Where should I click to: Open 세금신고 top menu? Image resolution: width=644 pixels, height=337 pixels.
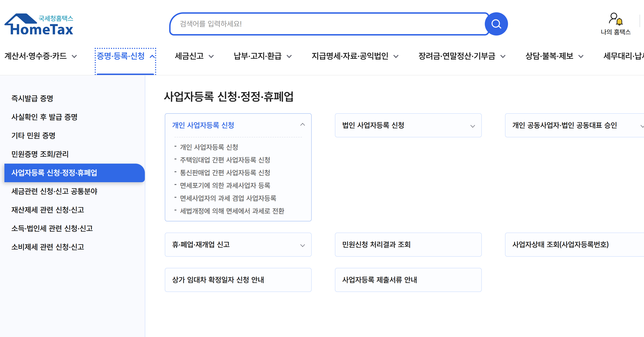click(189, 56)
